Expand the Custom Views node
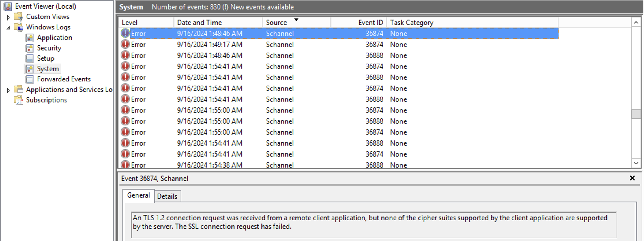Image resolution: width=644 pixels, height=241 pixels. [x=8, y=17]
